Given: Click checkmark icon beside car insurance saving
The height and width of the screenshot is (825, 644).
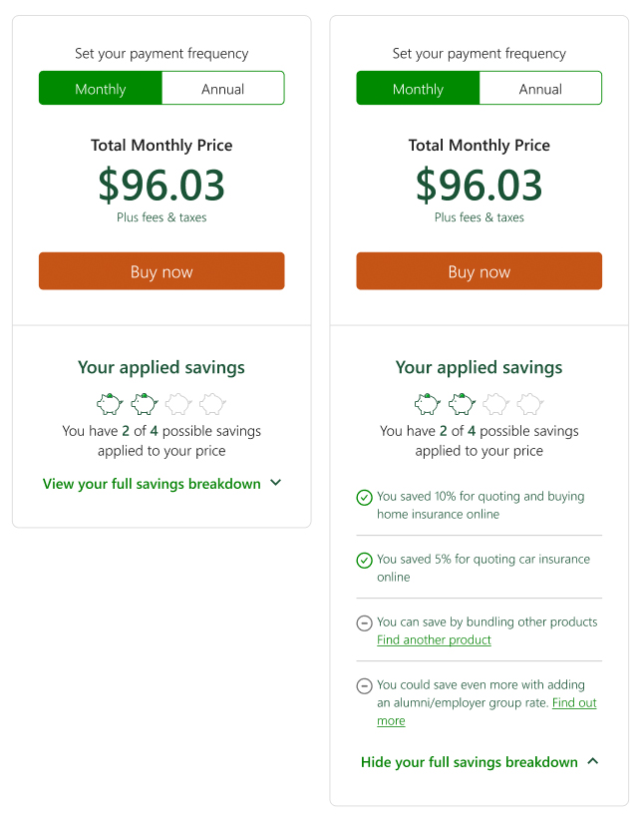Looking at the screenshot, I should tap(364, 560).
